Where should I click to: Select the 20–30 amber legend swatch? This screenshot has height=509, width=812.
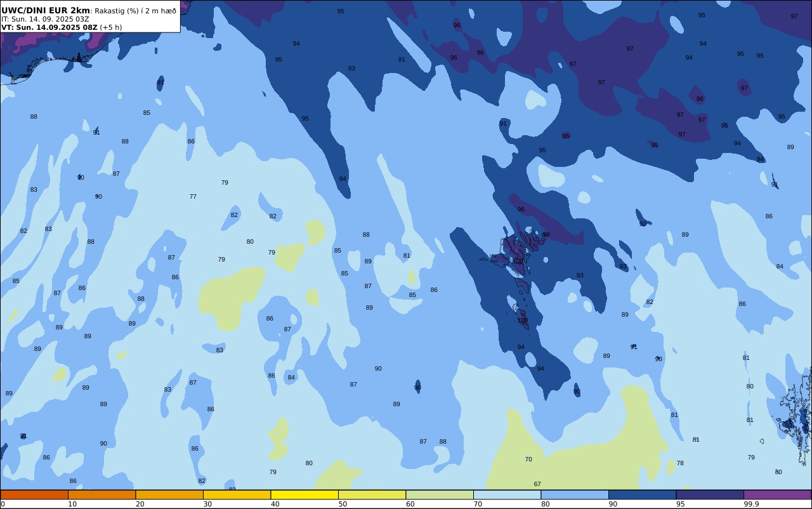pos(169,494)
